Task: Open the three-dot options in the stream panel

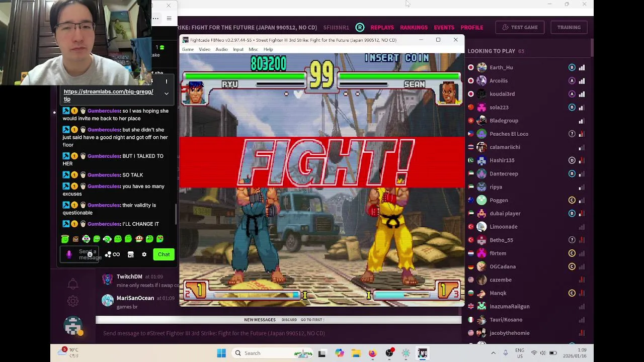Action: [155, 19]
